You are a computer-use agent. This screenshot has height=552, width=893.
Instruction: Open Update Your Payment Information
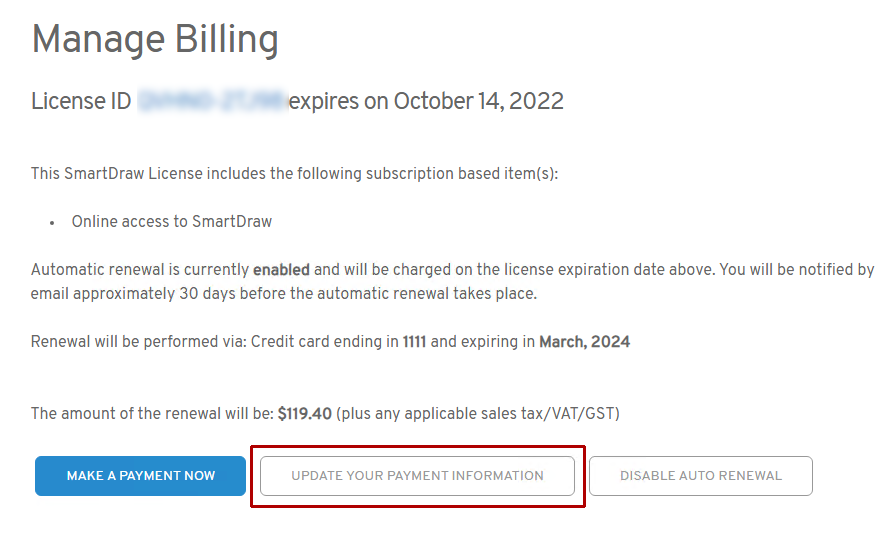417,476
